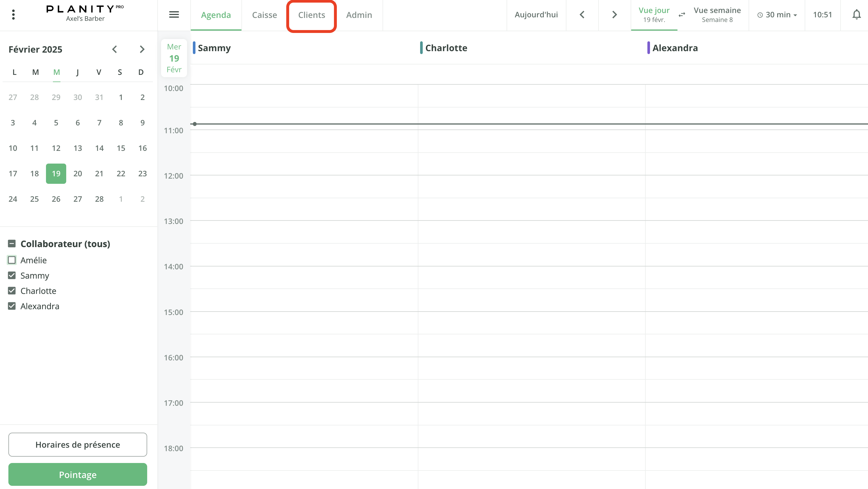The image size is (868, 489).
Task: Open the hamburger menu beside Agenda
Action: 174,15
